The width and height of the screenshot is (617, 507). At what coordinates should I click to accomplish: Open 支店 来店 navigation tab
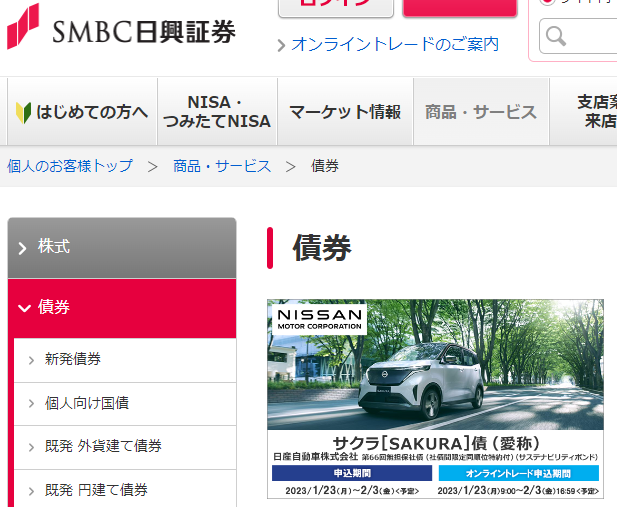[584, 112]
